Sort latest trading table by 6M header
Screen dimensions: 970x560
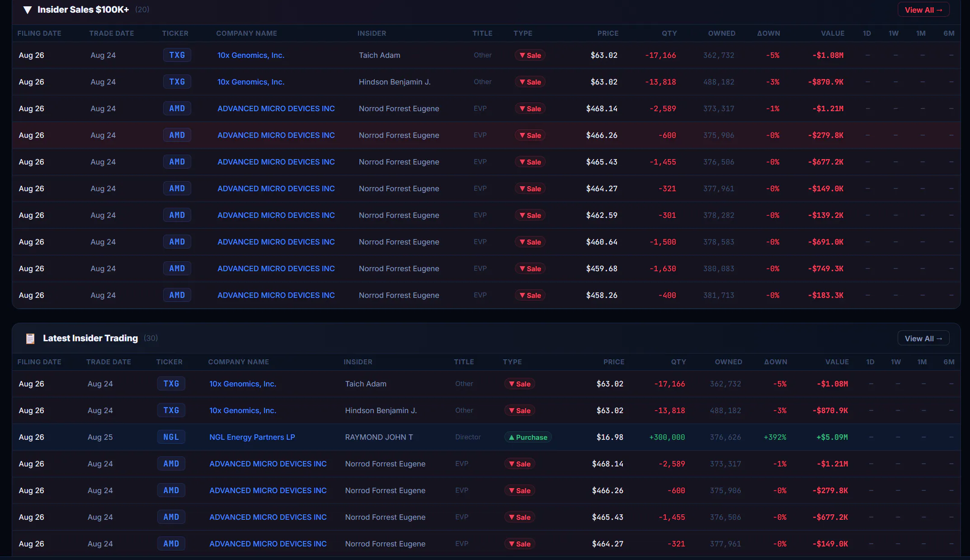(949, 362)
